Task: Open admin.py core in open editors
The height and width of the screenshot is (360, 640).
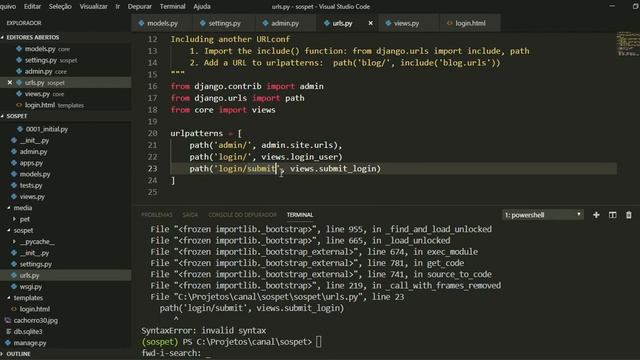Action: [66, 71]
